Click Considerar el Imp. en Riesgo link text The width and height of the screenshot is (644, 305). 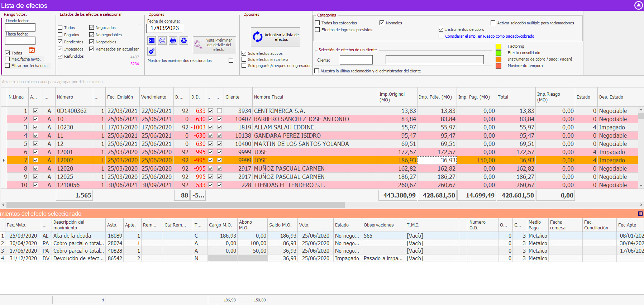(489, 36)
